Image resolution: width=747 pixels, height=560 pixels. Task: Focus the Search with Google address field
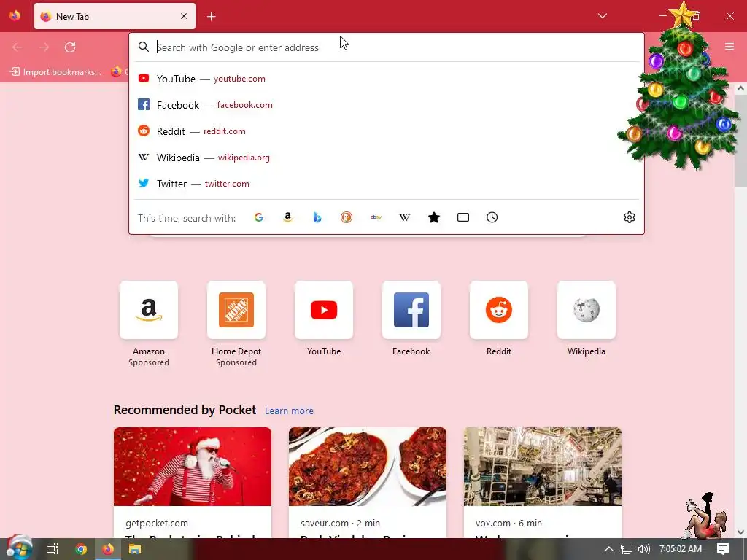(x=386, y=47)
